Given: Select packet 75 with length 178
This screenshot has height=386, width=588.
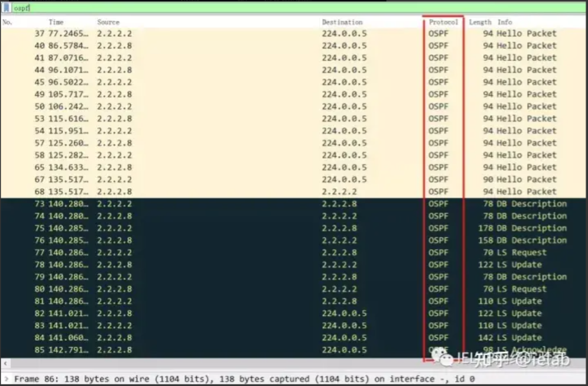Looking at the screenshot, I should 293,228.
